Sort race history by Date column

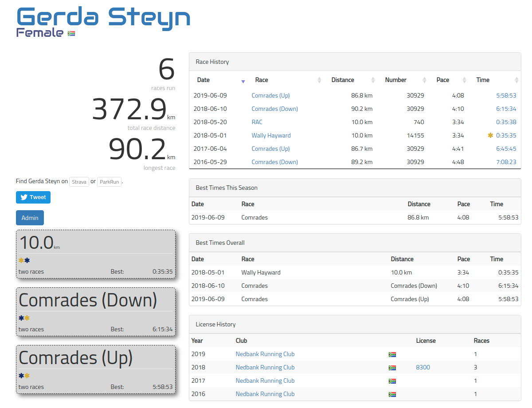(x=203, y=80)
